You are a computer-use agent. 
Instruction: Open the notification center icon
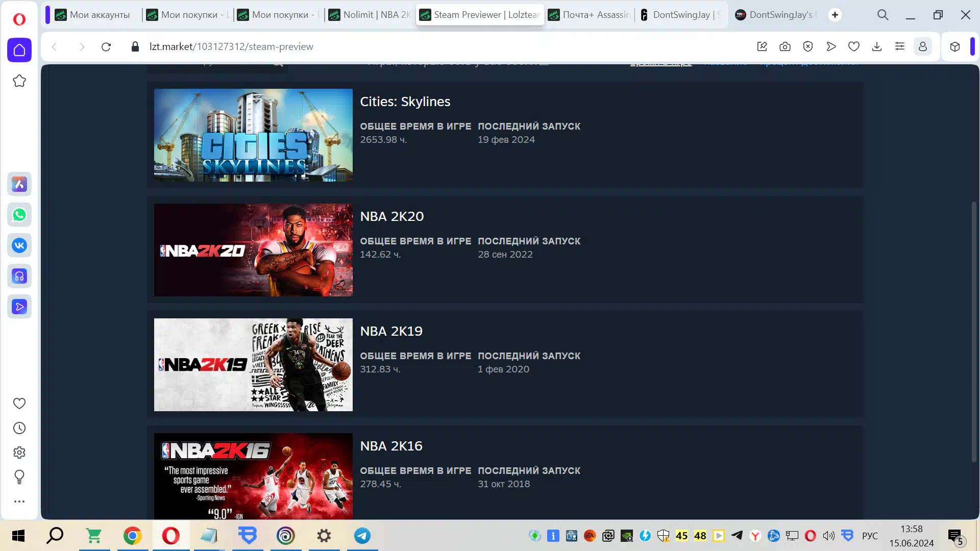tap(956, 537)
